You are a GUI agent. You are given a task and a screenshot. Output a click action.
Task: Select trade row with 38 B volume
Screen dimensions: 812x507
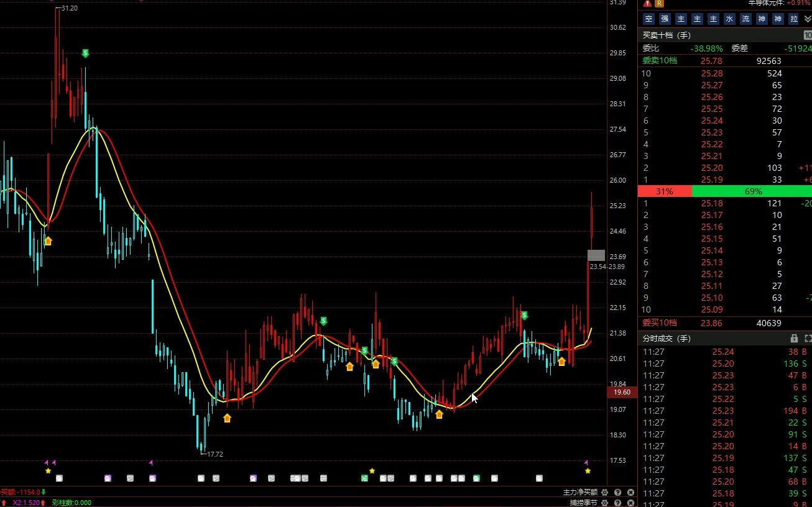tap(725, 352)
